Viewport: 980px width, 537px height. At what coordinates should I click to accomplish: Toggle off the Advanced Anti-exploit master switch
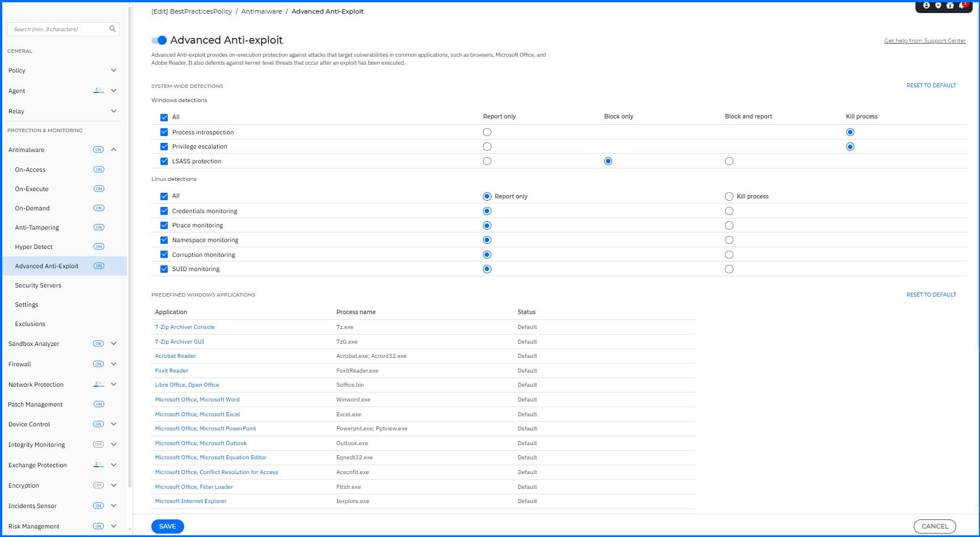(159, 40)
